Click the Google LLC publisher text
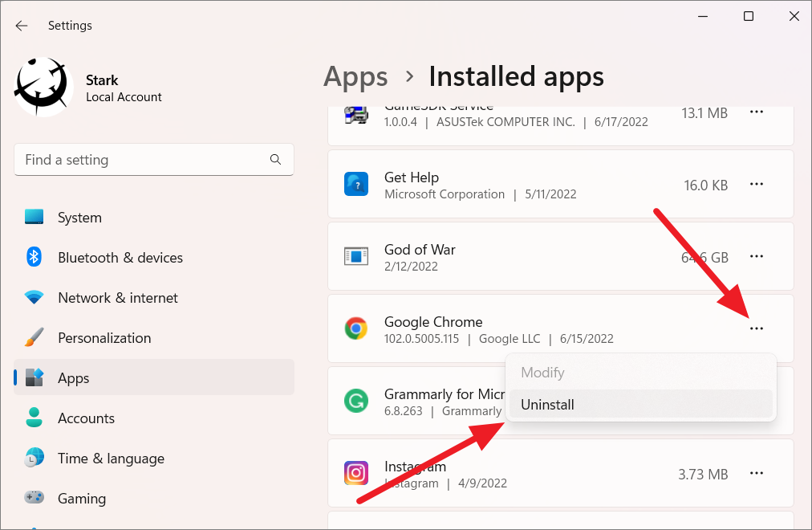 [x=510, y=339]
